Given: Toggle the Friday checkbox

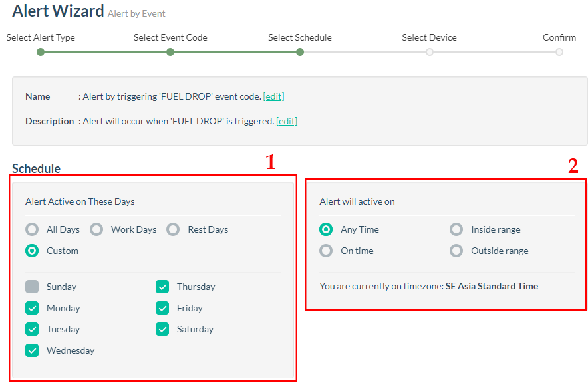Looking at the screenshot, I should (x=162, y=308).
